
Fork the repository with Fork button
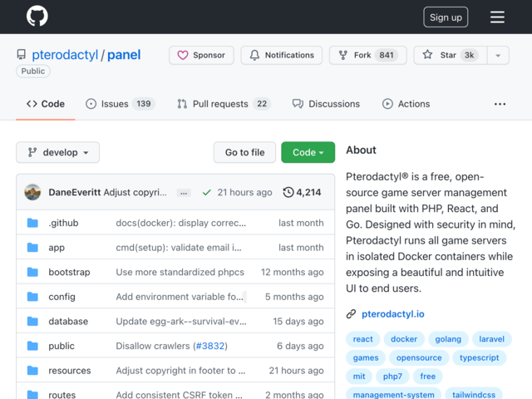367,55
